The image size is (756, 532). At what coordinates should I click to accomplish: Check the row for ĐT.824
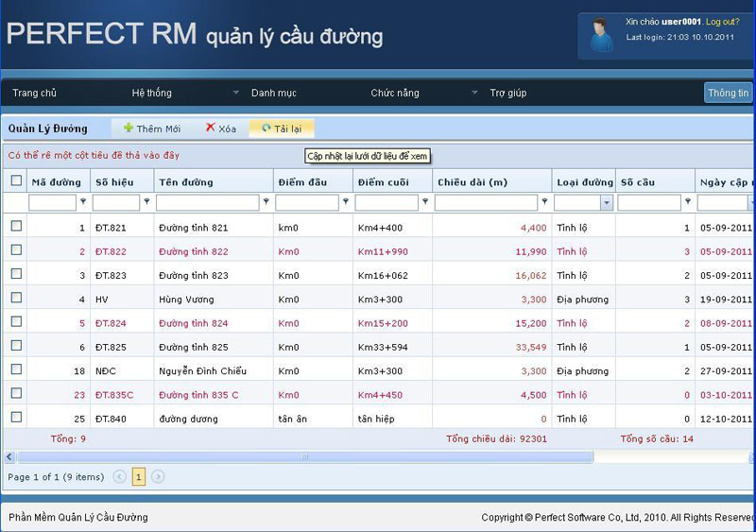coord(16,321)
